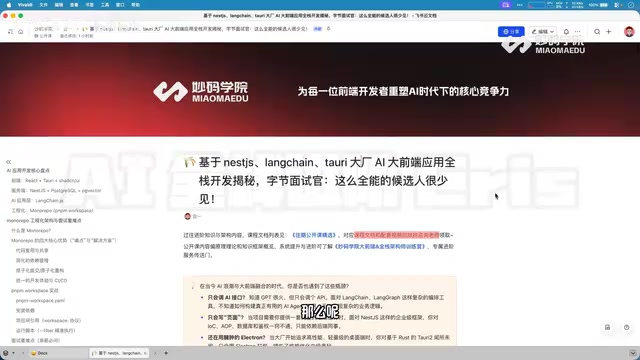Click the Vivaldi workspace icon in tab bar

pos(6,353)
